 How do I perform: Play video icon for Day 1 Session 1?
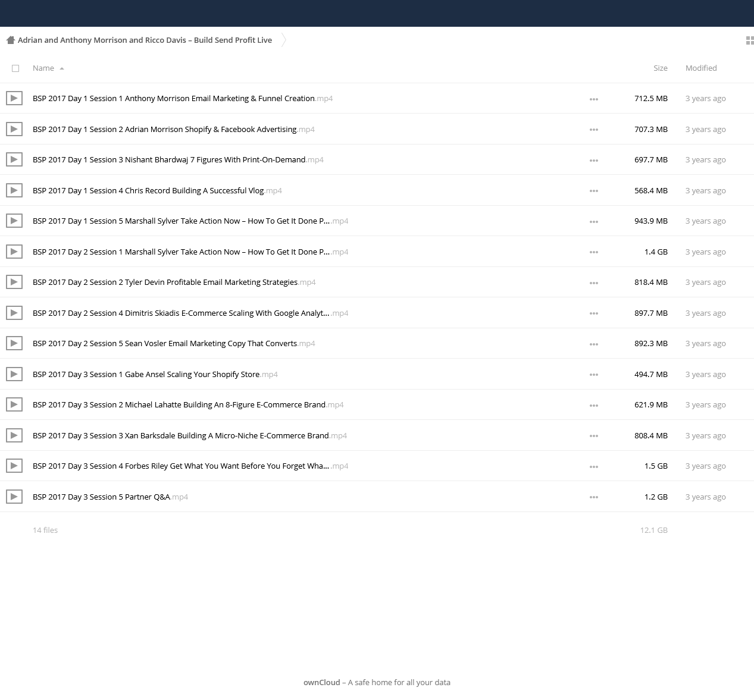point(14,98)
